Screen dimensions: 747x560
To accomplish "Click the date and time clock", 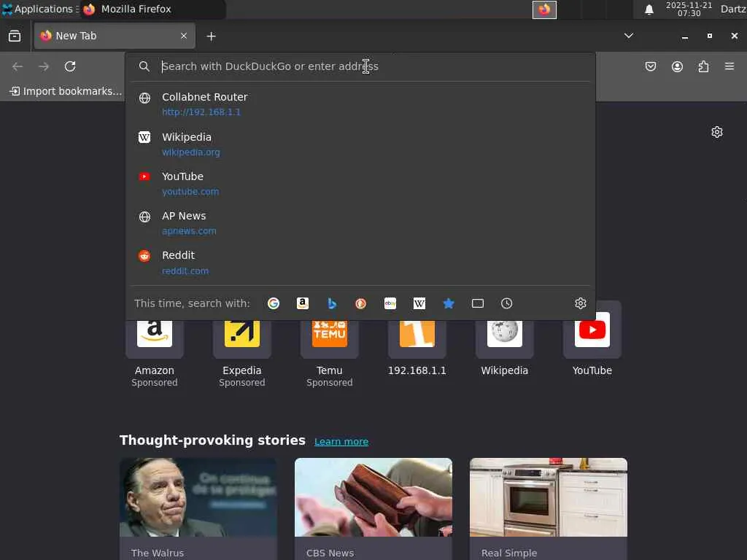I will pos(689,9).
